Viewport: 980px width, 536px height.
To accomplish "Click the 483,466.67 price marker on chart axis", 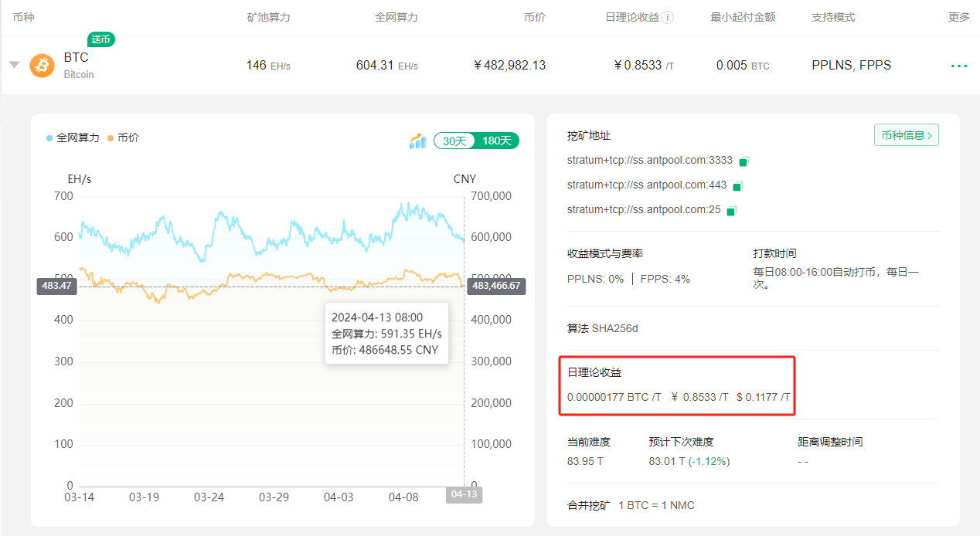I will click(496, 286).
